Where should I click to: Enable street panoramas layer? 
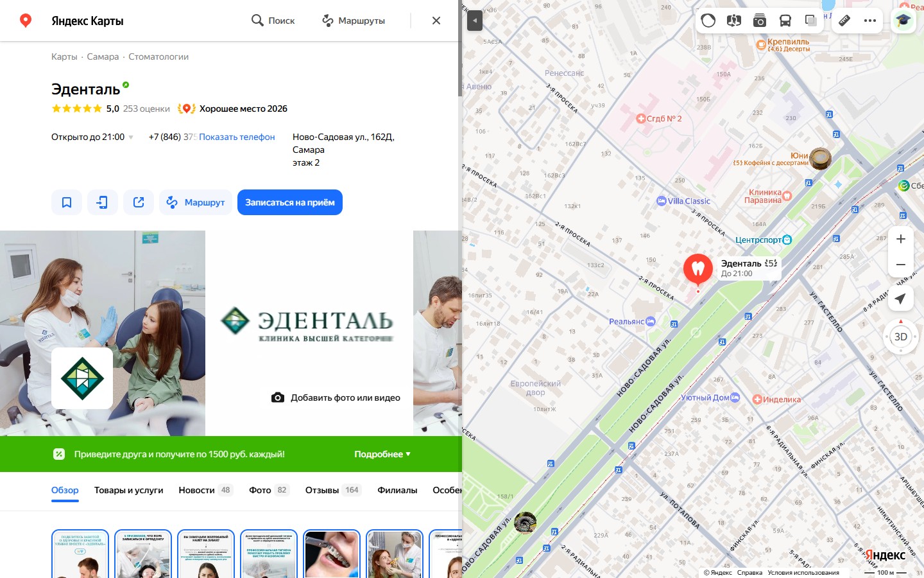click(734, 21)
